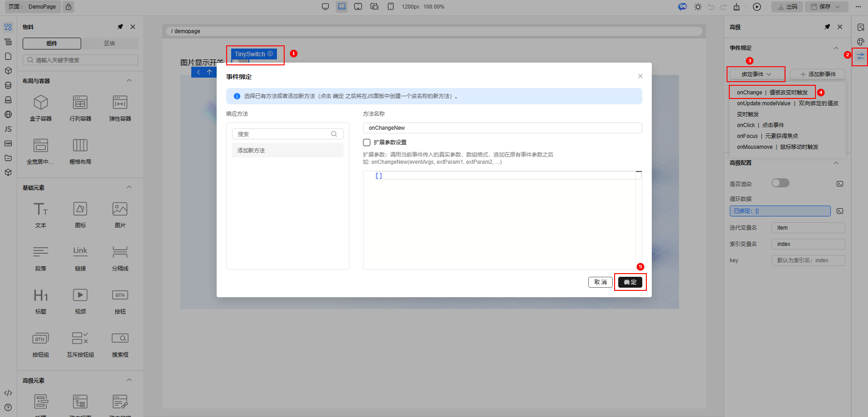The image size is (868, 417).
Task: Toggle the 是否渲染 switch
Action: click(781, 183)
